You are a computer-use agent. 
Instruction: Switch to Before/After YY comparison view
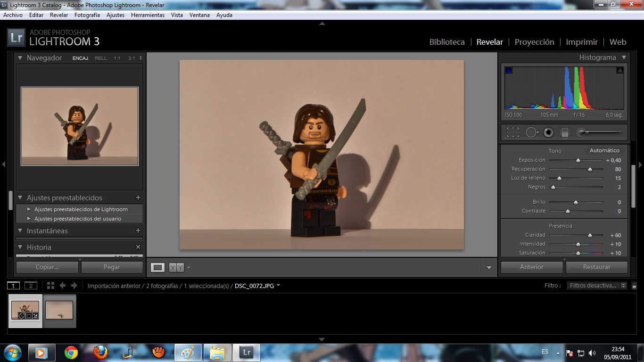tap(176, 267)
